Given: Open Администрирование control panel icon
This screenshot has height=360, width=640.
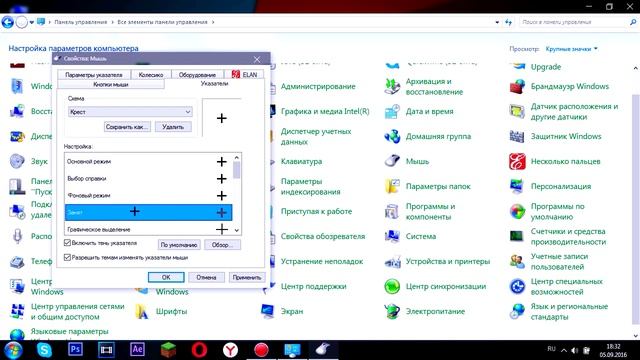Looking at the screenshot, I should coord(318,87).
